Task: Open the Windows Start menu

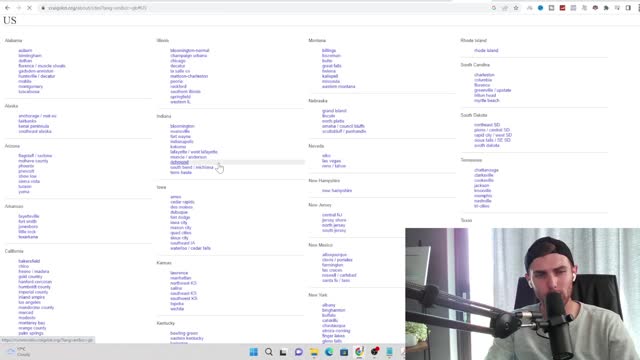Action: [253, 352]
